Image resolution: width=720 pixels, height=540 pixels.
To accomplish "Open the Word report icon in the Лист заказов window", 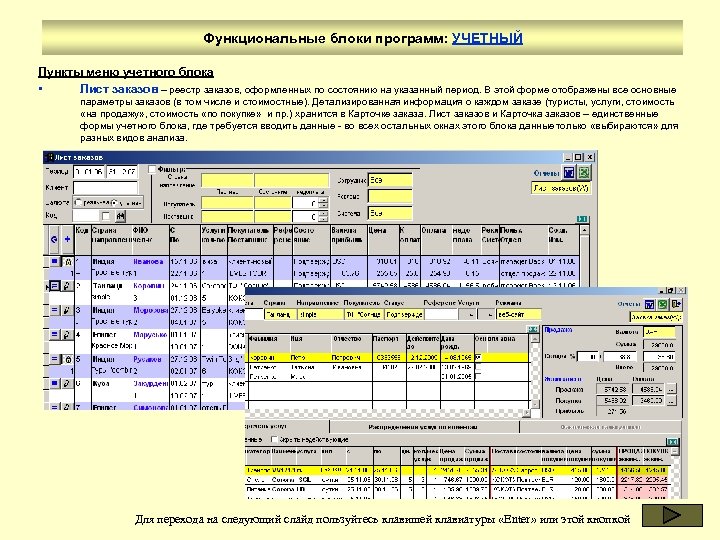I will (x=569, y=173).
